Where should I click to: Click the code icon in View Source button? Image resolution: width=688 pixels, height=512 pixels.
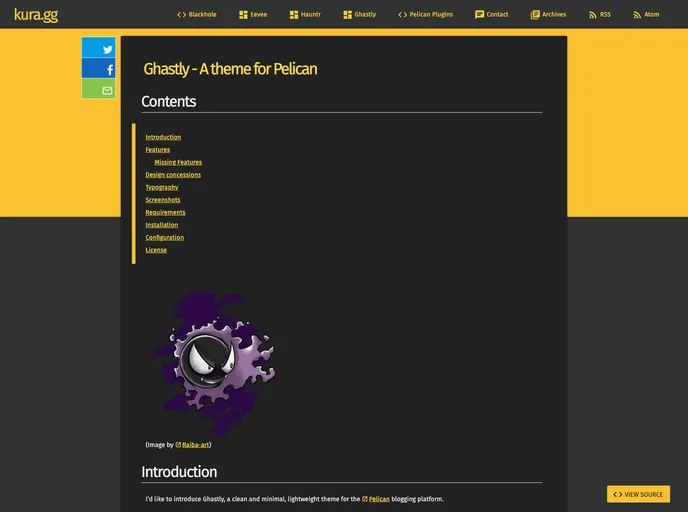(617, 494)
